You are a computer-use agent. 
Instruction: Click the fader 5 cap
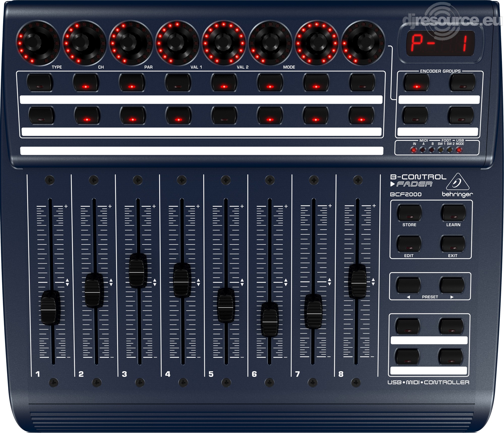(x=226, y=305)
